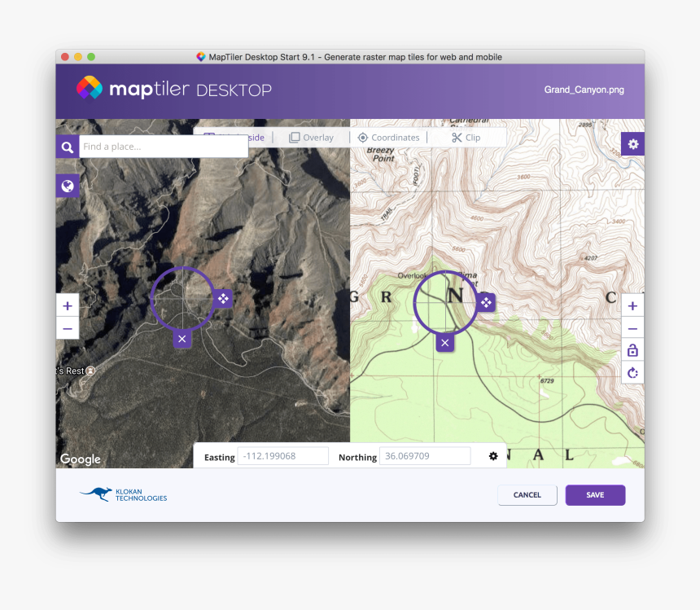Delete the control point on topographic map
This screenshot has width=700, height=610.
[445, 343]
